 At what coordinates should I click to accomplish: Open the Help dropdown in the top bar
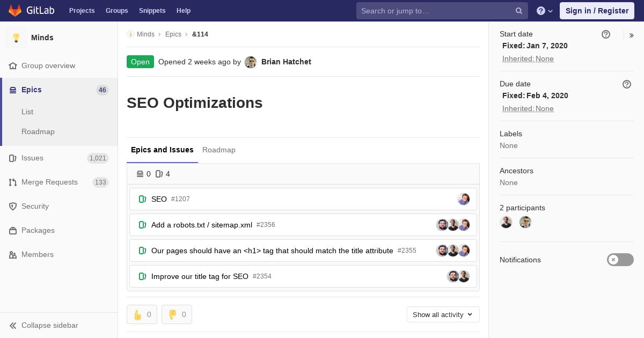[545, 11]
